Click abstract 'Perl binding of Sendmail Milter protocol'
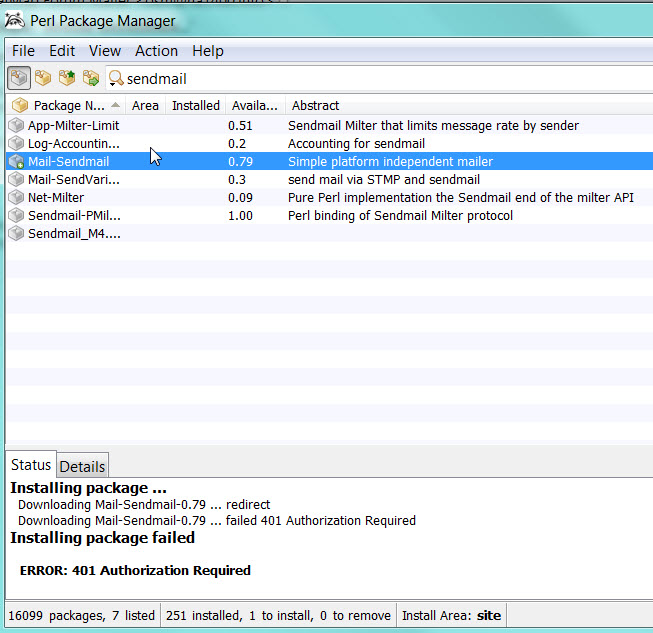 400,216
